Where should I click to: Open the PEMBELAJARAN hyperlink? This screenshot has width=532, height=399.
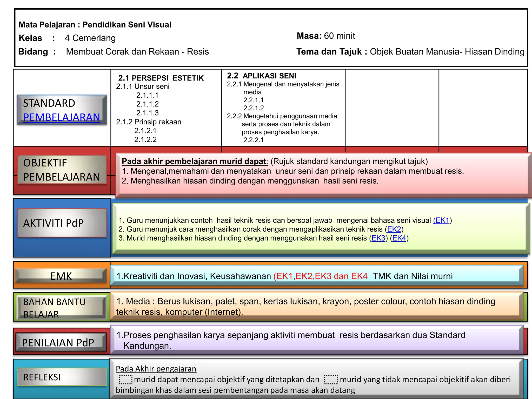coord(62,117)
